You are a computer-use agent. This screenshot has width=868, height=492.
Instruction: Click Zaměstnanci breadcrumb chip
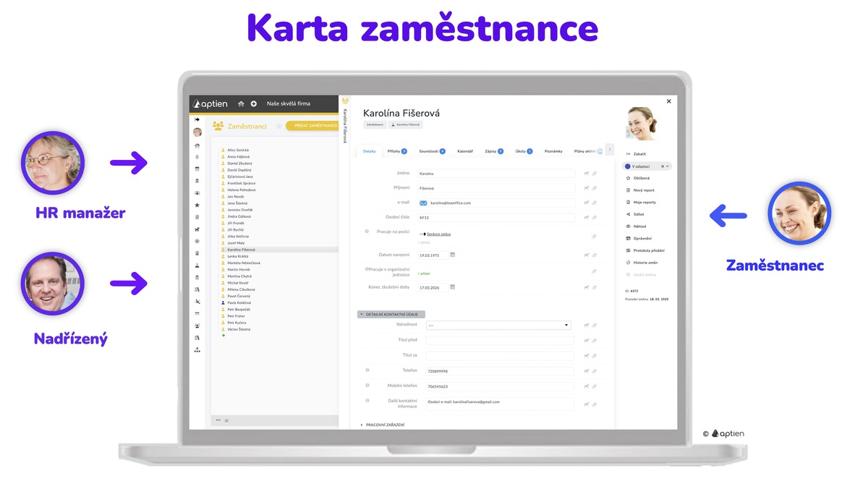click(x=375, y=124)
